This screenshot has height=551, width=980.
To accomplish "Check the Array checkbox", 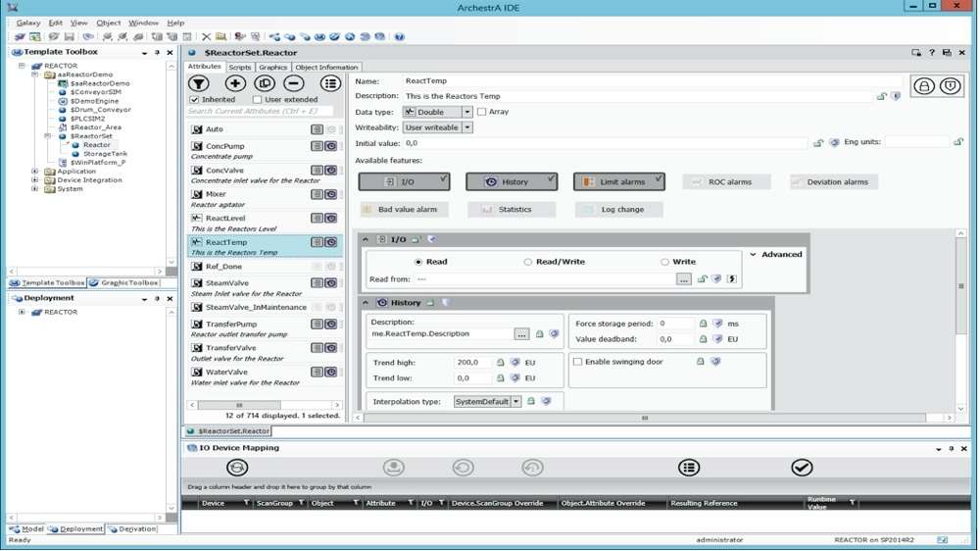I will (481, 112).
